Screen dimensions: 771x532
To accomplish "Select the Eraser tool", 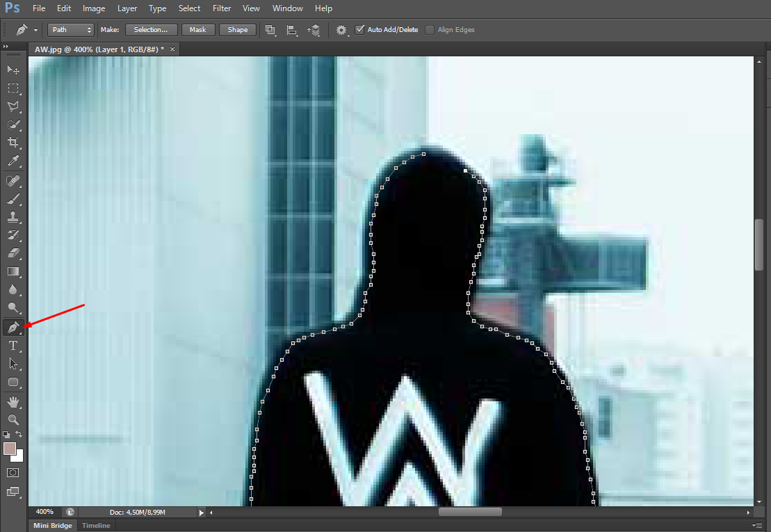I will tap(13, 253).
